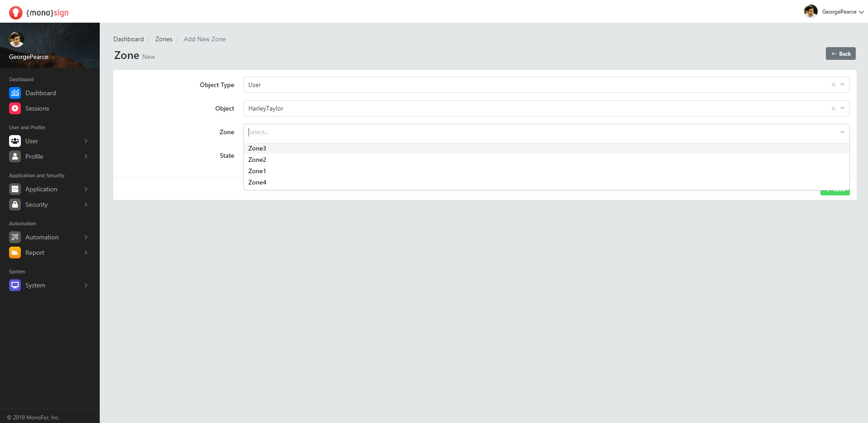Choose Zone1 in the Zone list

pyautogui.click(x=257, y=171)
